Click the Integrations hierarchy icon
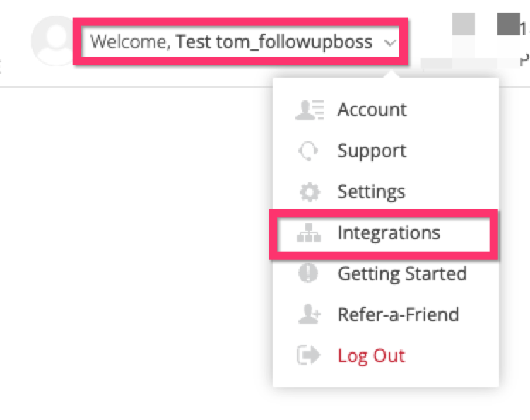Image resolution: width=530 pixels, height=420 pixels. [x=309, y=233]
